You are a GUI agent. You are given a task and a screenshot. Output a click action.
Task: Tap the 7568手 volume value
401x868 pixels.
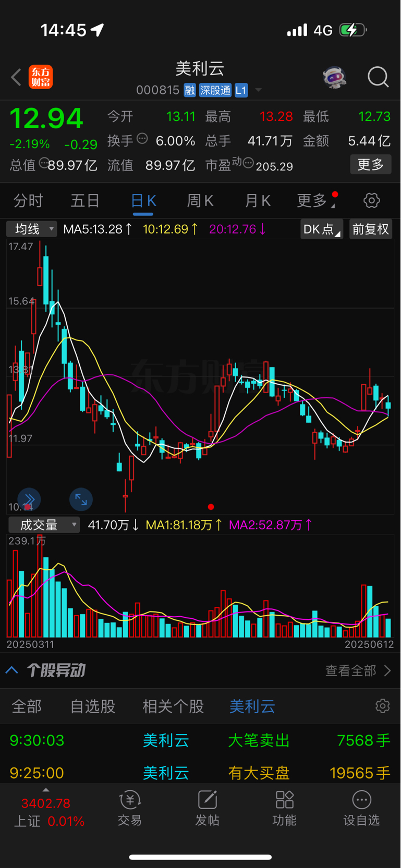363,740
